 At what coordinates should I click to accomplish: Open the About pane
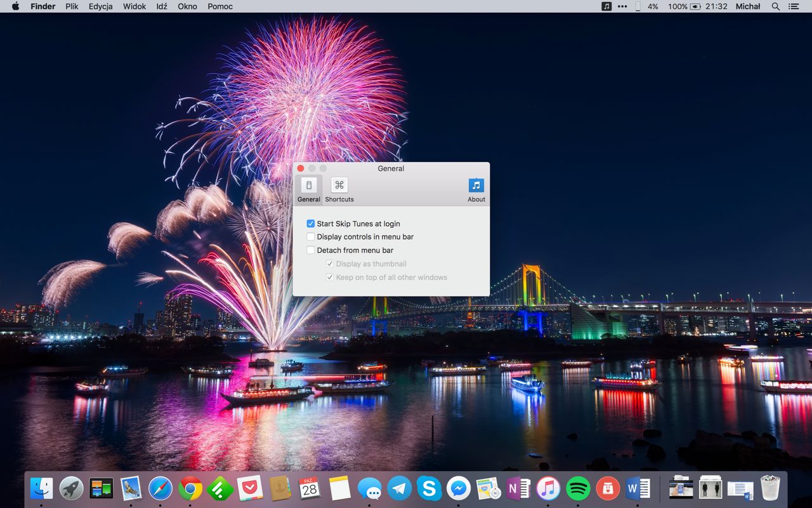pos(476,190)
